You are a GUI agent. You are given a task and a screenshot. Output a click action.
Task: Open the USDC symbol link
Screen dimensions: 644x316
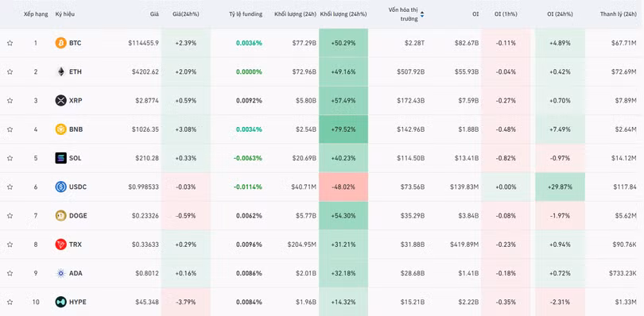[x=78, y=187]
